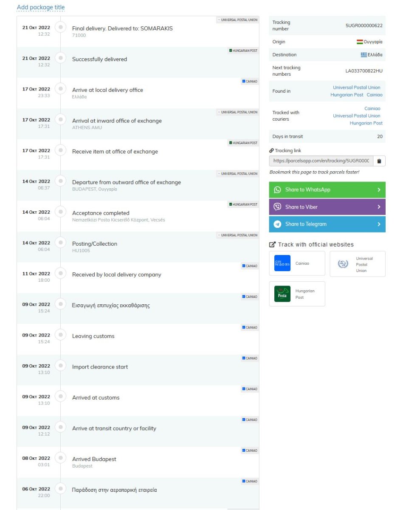Click Cainiao tag on Leaving customs row
Screen dimensions: 420x510
(x=250, y=328)
